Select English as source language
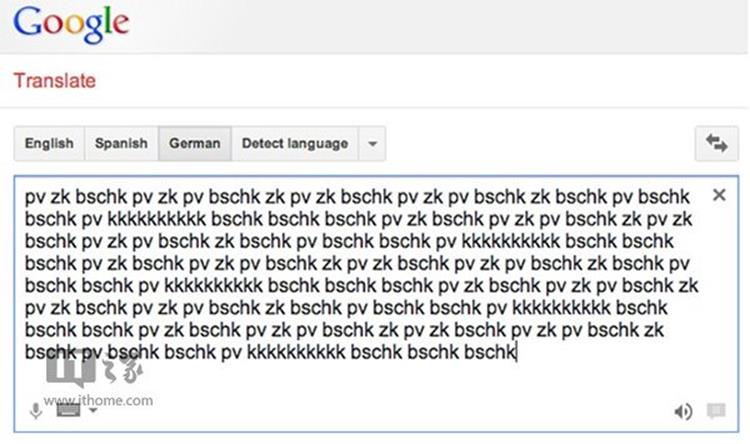Viewport: 750px width, 444px height. (49, 144)
